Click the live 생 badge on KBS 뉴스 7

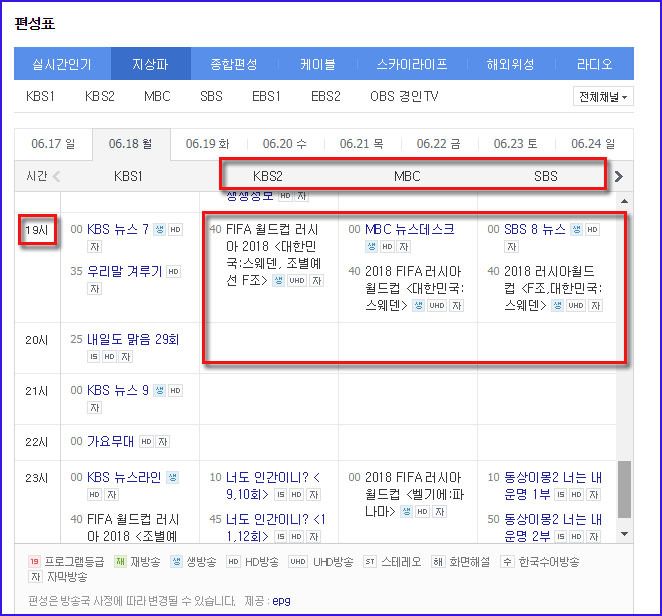point(159,229)
